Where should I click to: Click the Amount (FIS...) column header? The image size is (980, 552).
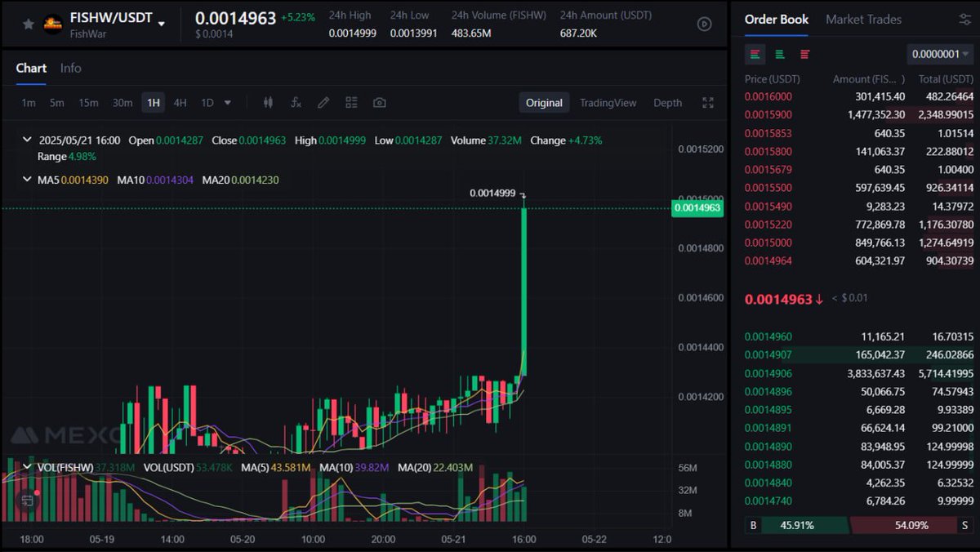868,79
